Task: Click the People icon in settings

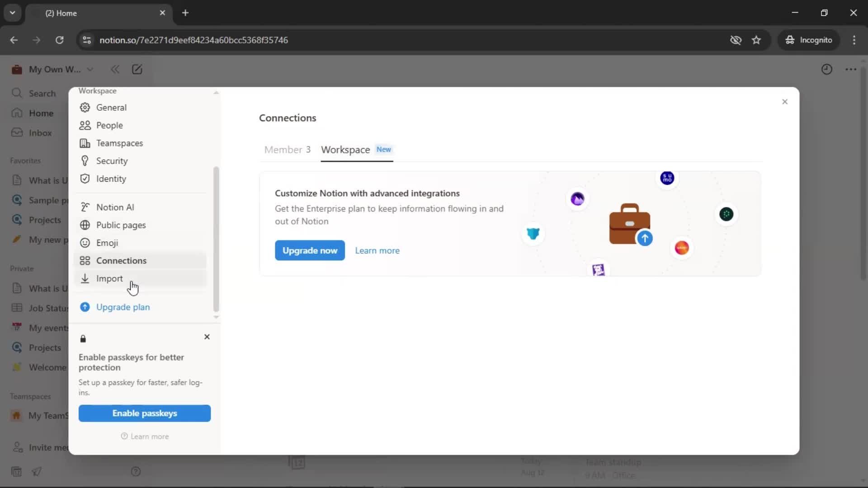Action: click(85, 125)
